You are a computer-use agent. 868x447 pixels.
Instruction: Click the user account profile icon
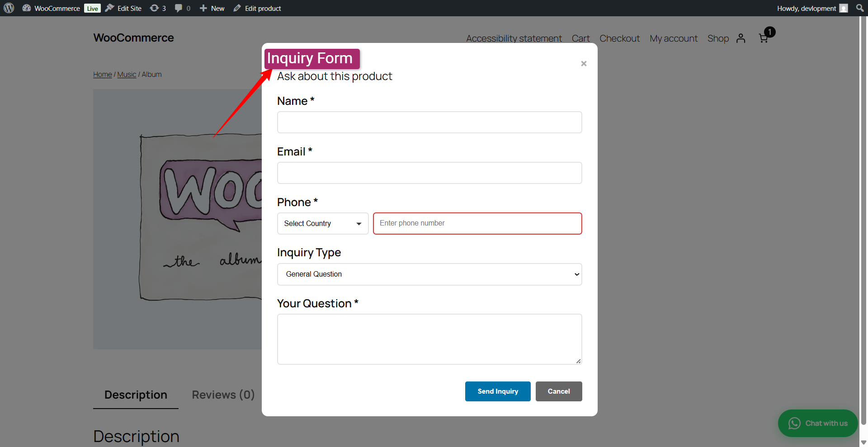point(741,38)
